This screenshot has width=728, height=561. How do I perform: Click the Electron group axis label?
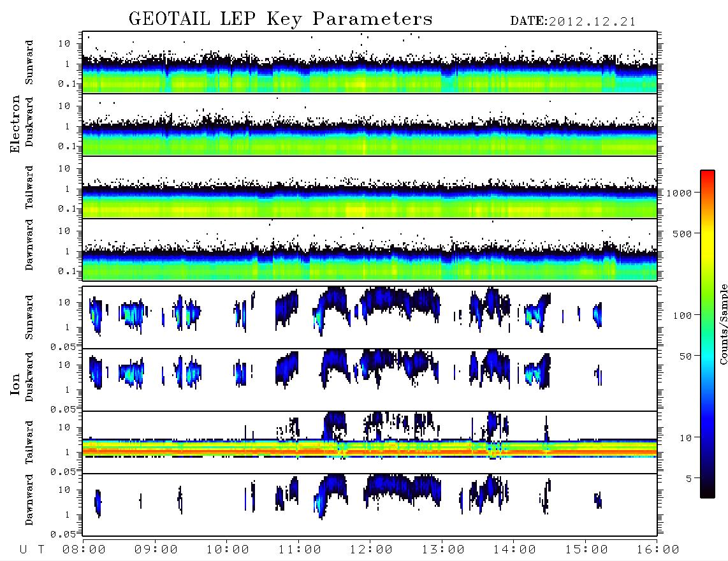click(x=15, y=124)
